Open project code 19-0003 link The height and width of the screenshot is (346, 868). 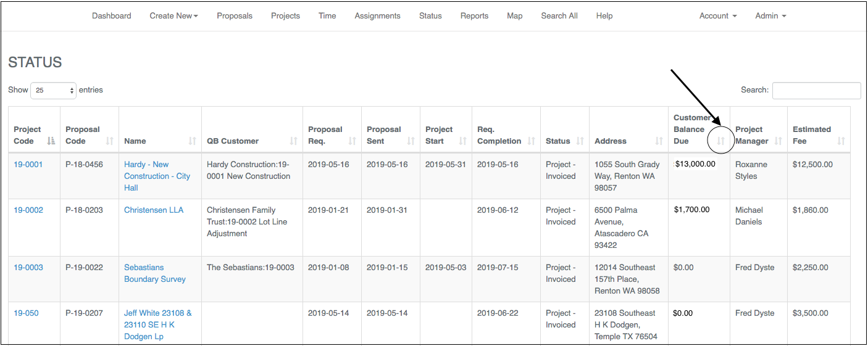[28, 268]
